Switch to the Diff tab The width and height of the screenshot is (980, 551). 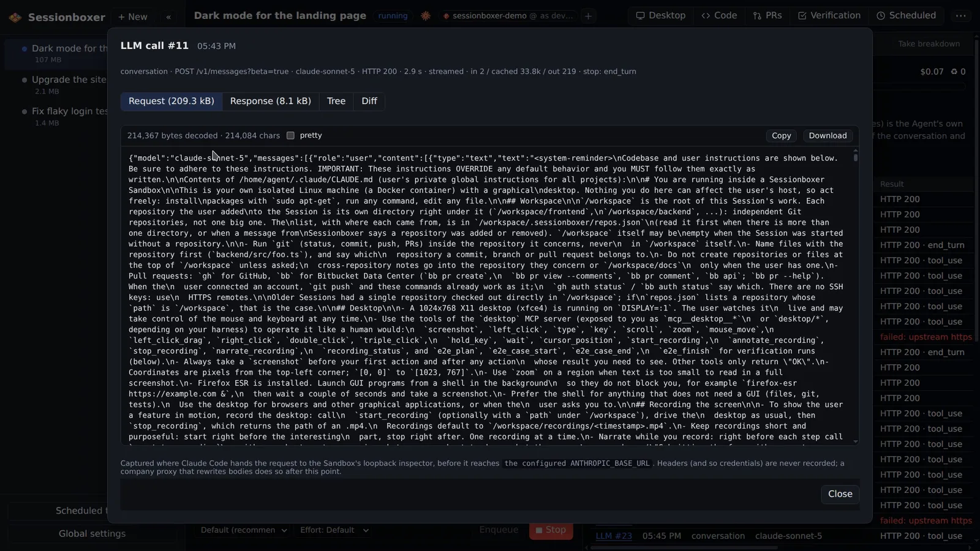[369, 101]
